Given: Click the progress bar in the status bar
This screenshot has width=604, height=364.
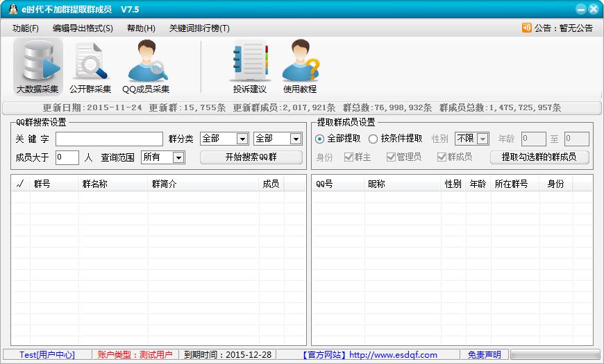Looking at the screenshot, I should [552, 355].
